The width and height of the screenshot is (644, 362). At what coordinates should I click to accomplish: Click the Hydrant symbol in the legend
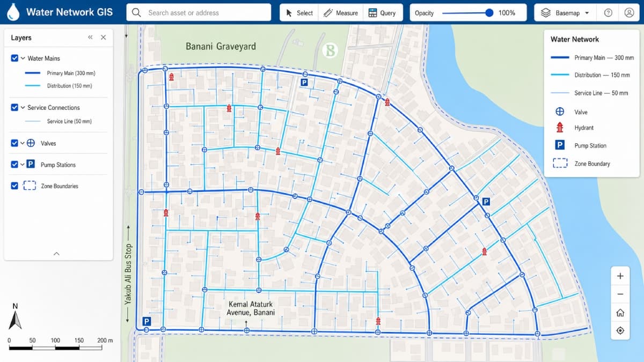point(560,128)
